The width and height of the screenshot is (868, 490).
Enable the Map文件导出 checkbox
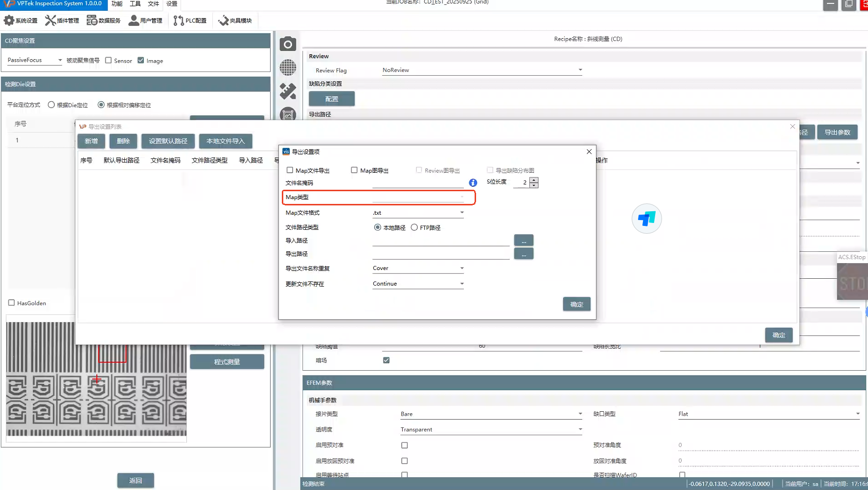tap(290, 170)
